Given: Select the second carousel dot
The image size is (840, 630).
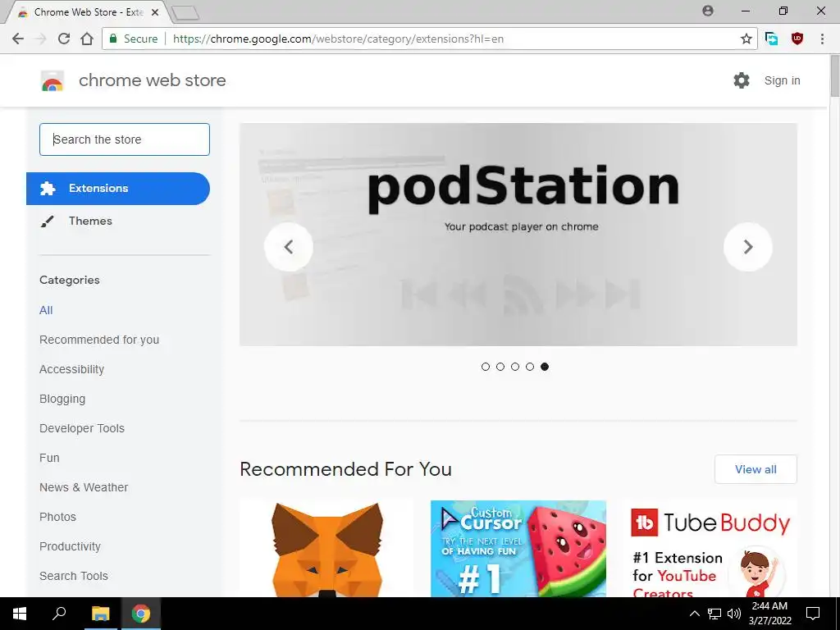Looking at the screenshot, I should [x=500, y=367].
